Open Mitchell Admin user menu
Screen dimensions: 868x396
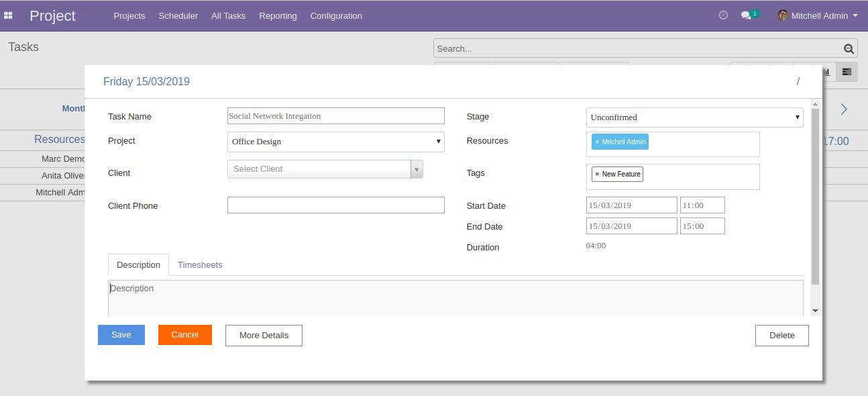[x=818, y=15]
